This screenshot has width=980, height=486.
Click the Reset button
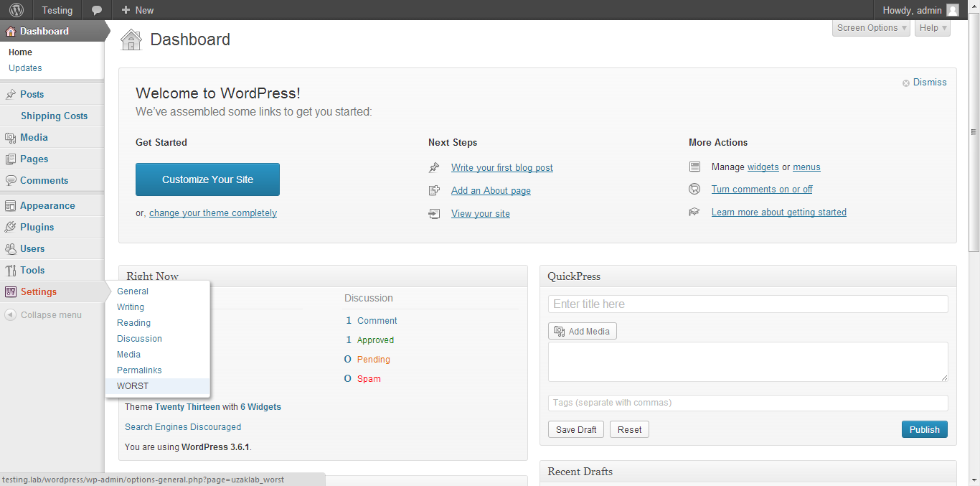629,429
